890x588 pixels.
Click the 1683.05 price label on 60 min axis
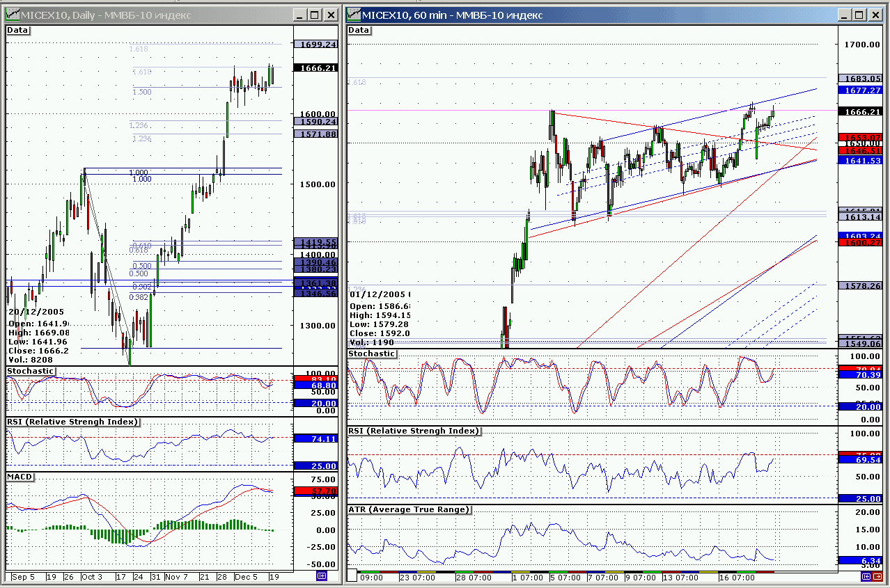[863, 79]
